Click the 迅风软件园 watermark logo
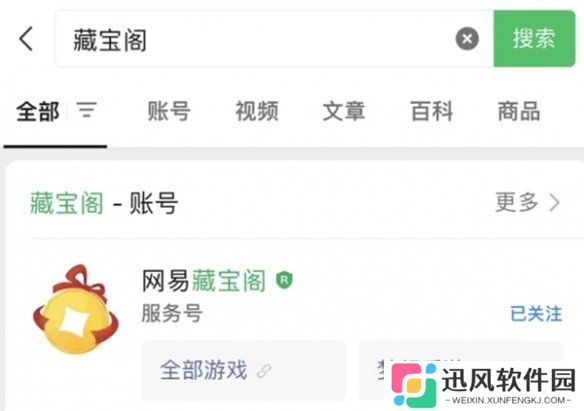The image size is (584, 411). click(483, 385)
